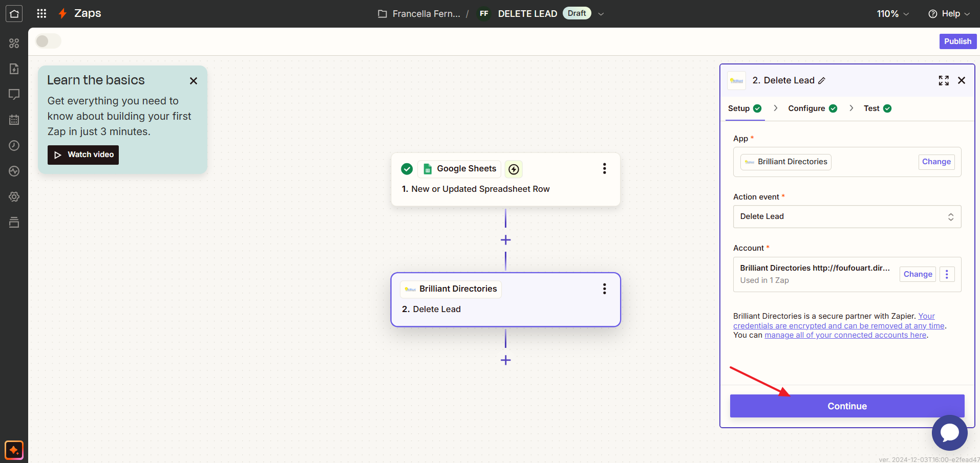Expand the step panel to full screen

click(x=944, y=80)
